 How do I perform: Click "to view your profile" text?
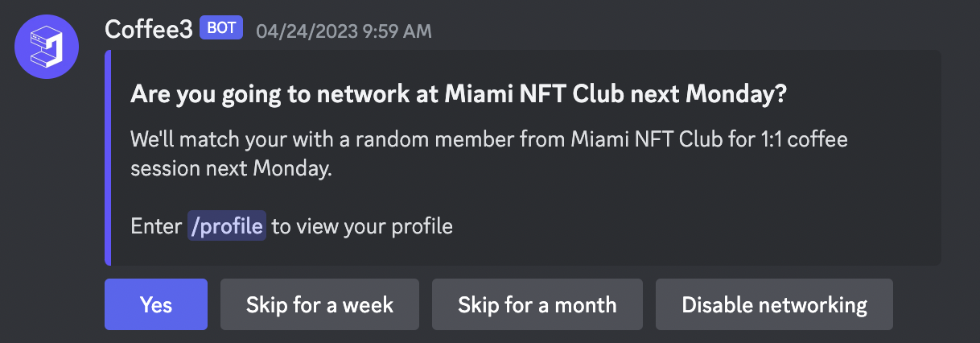click(362, 226)
